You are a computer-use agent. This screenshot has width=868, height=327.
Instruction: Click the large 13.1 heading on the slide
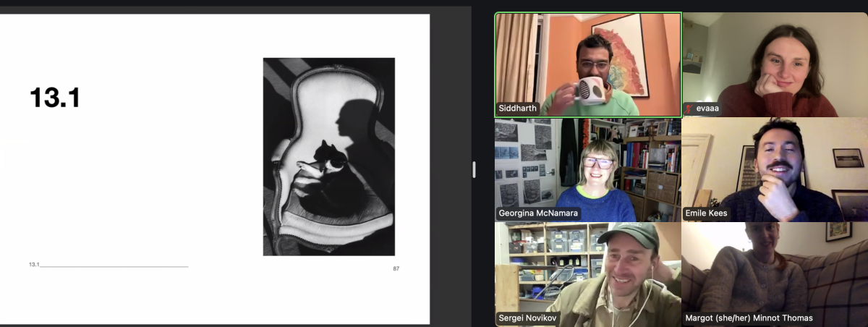pyautogui.click(x=55, y=98)
